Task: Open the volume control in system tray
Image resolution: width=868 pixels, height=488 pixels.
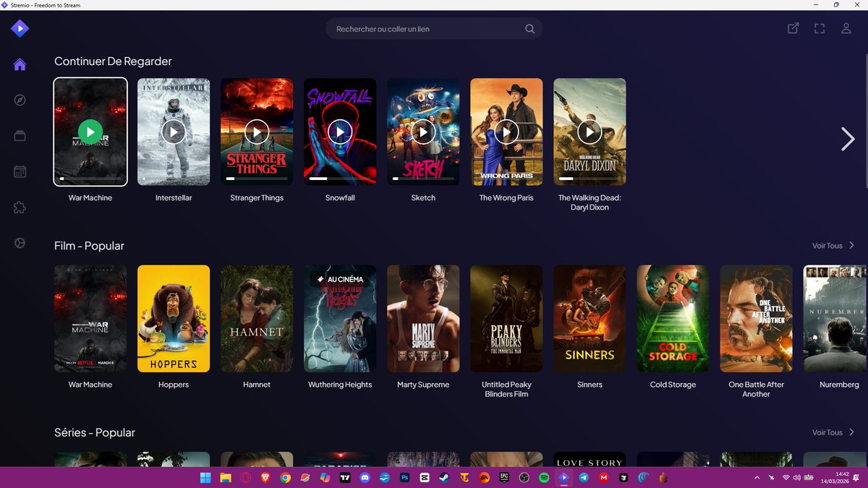Action: pyautogui.click(x=797, y=477)
